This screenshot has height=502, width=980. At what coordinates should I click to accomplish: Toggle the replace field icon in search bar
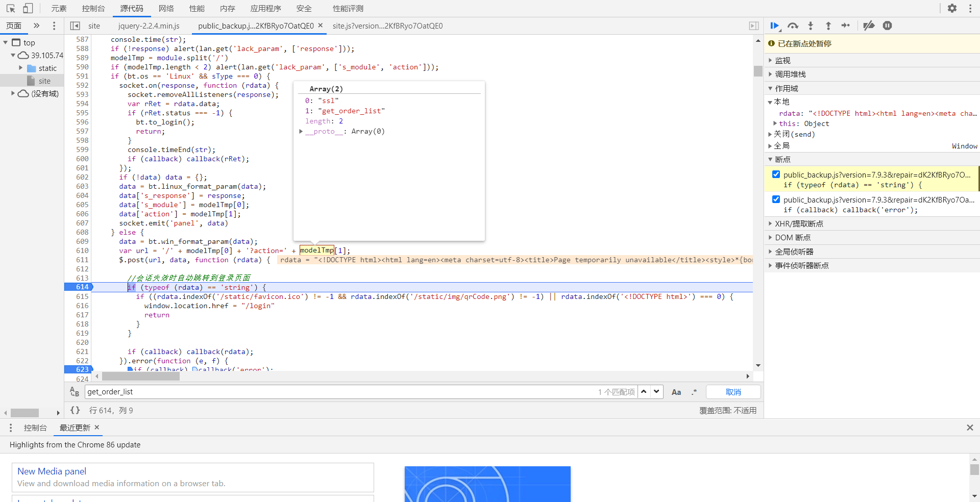click(x=75, y=392)
